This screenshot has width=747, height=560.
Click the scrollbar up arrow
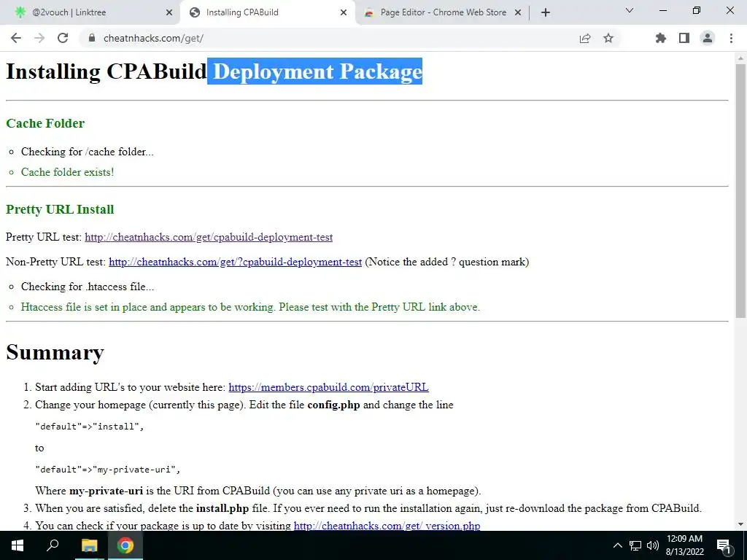pos(740,58)
